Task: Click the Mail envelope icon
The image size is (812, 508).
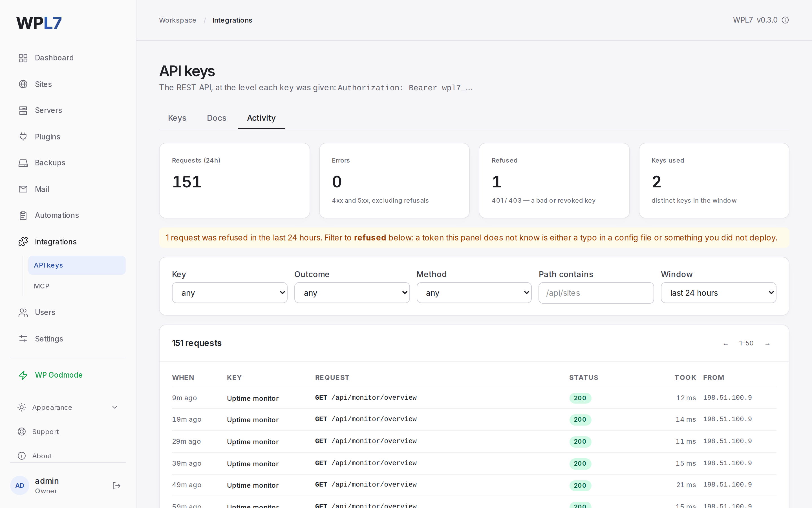Action: click(23, 189)
